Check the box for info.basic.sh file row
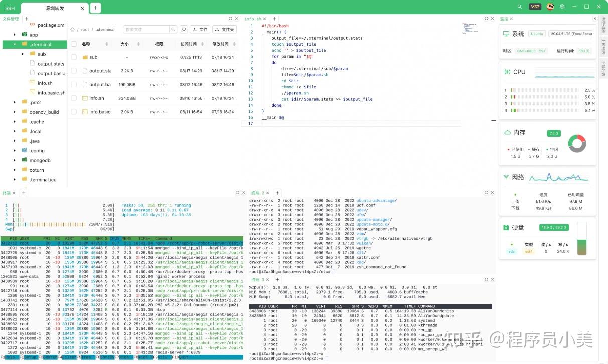 click(x=74, y=112)
